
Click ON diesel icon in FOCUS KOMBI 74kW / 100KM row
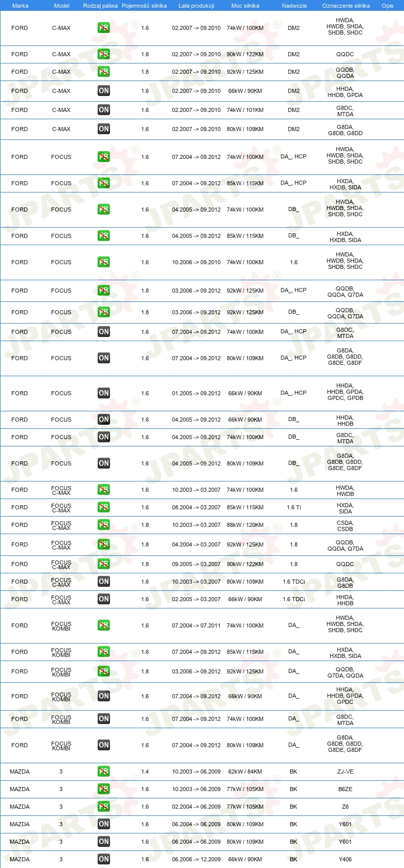point(104,719)
